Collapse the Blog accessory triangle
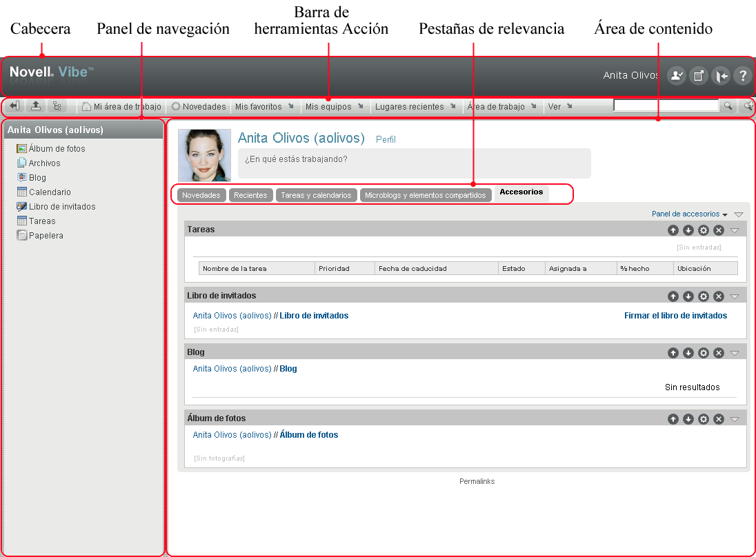This screenshot has height=557, width=756. click(735, 353)
